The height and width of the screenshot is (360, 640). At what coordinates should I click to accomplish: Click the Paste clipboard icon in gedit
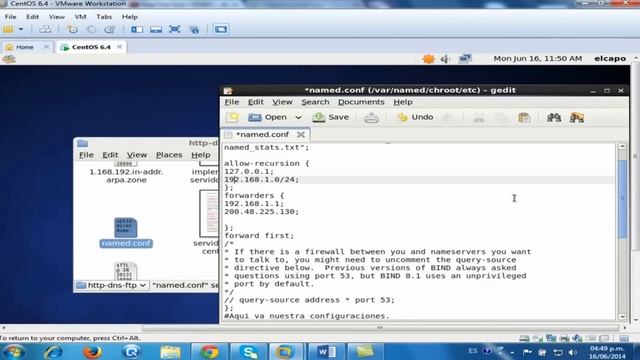[524, 118]
